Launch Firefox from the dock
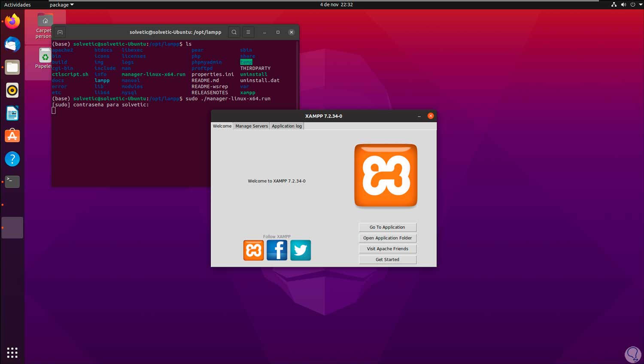 coord(12,21)
